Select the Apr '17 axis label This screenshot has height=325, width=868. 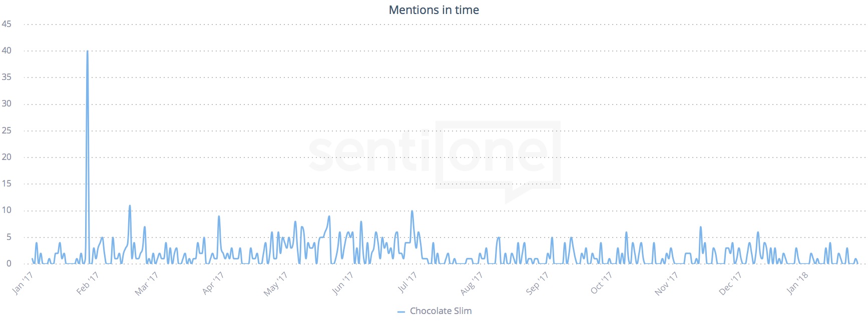point(212,283)
